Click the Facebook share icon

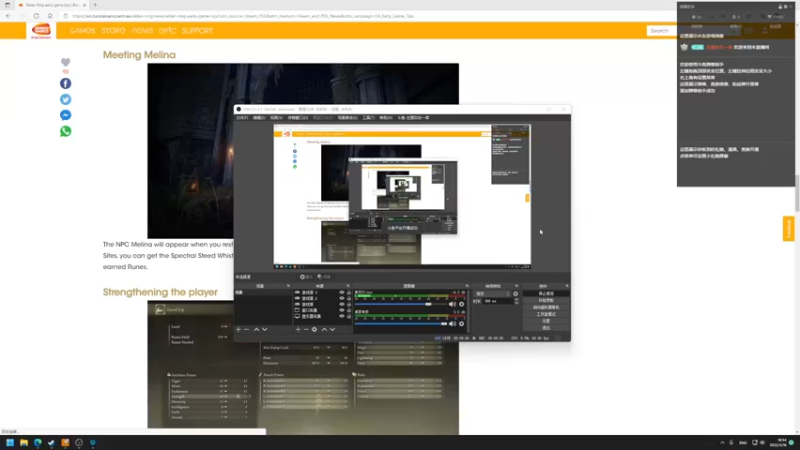pos(65,84)
